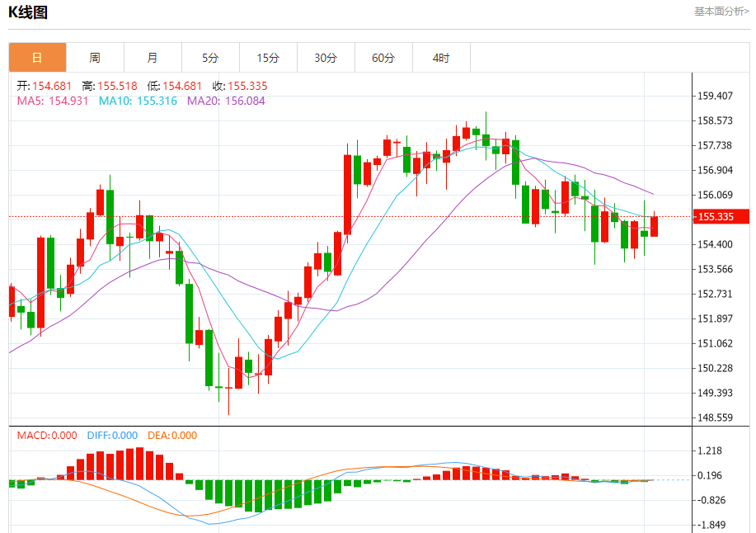This screenshot has width=756, height=533.
Task: Open the 基本面分析 link
Action: click(x=721, y=12)
